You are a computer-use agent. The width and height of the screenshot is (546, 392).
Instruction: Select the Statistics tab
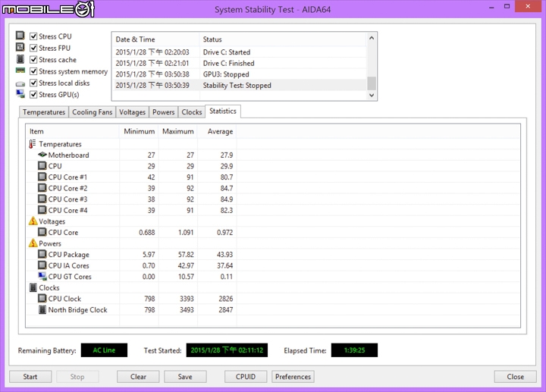(x=223, y=111)
